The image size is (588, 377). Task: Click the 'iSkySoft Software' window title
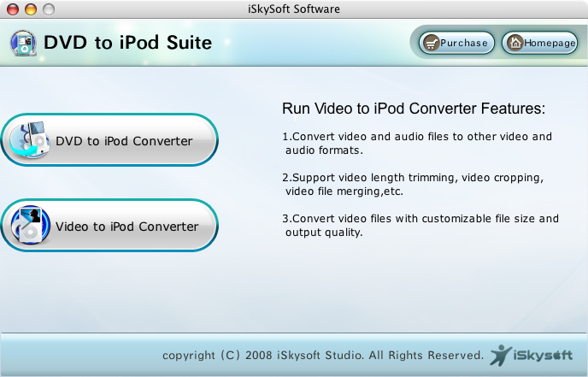point(294,9)
